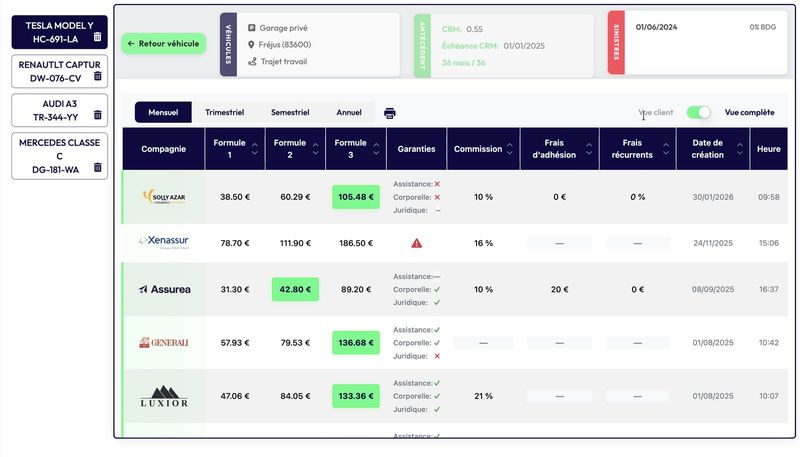
Task: Click Generali Formule 2 price 79.53 €
Action: [x=295, y=343]
